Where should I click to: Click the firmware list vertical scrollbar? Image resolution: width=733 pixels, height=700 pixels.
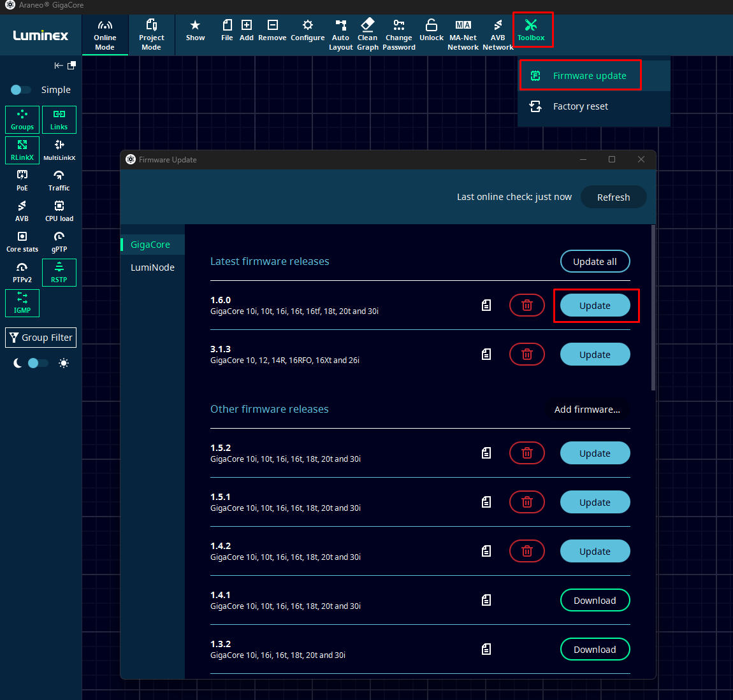(x=653, y=308)
